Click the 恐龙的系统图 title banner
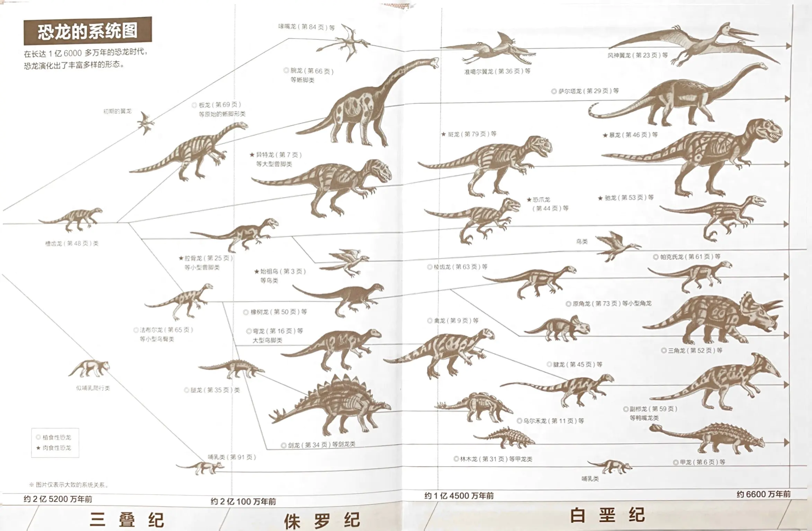This screenshot has width=812, height=531. coord(88,31)
